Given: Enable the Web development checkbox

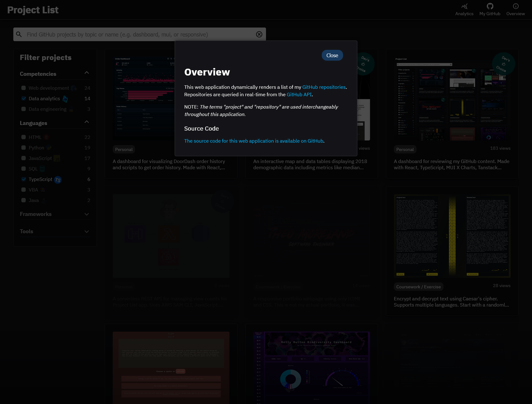Looking at the screenshot, I should 24,88.
